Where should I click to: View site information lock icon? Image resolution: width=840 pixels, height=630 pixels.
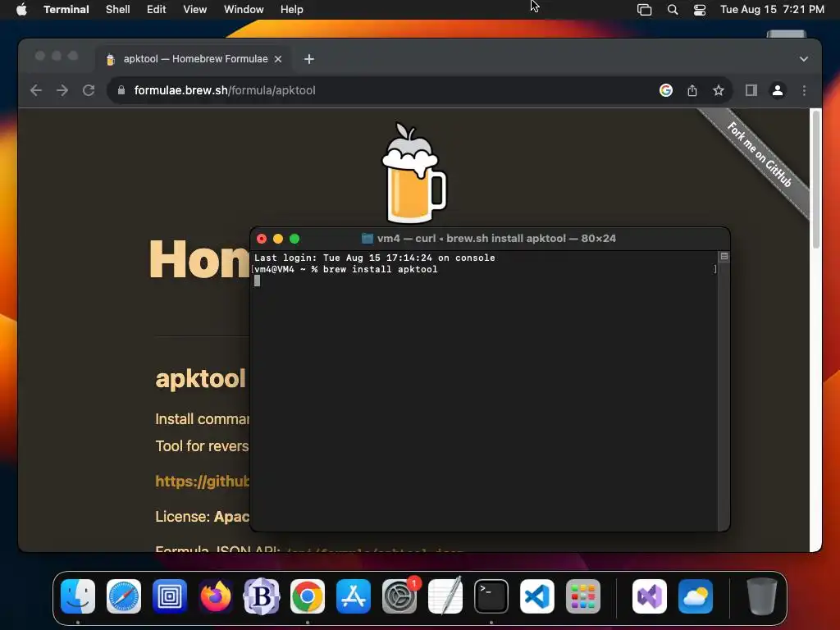coord(121,90)
